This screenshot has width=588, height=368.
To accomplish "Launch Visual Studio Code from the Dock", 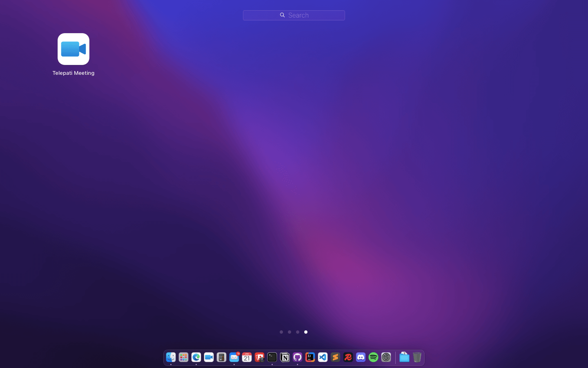I will (x=323, y=357).
